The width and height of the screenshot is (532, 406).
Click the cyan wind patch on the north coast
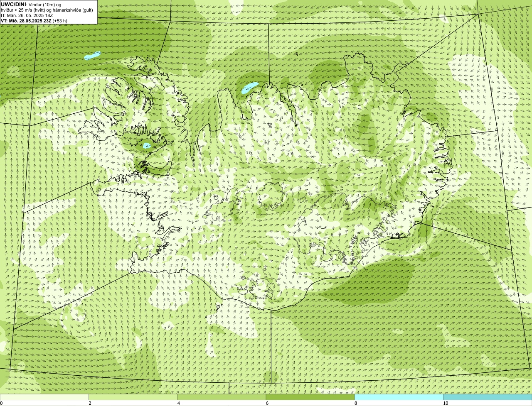pyautogui.click(x=249, y=88)
